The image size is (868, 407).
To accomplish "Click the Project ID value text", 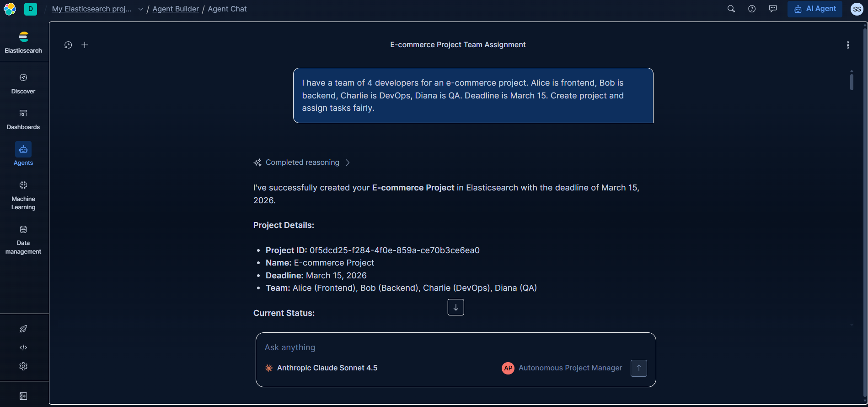I will click(x=395, y=250).
